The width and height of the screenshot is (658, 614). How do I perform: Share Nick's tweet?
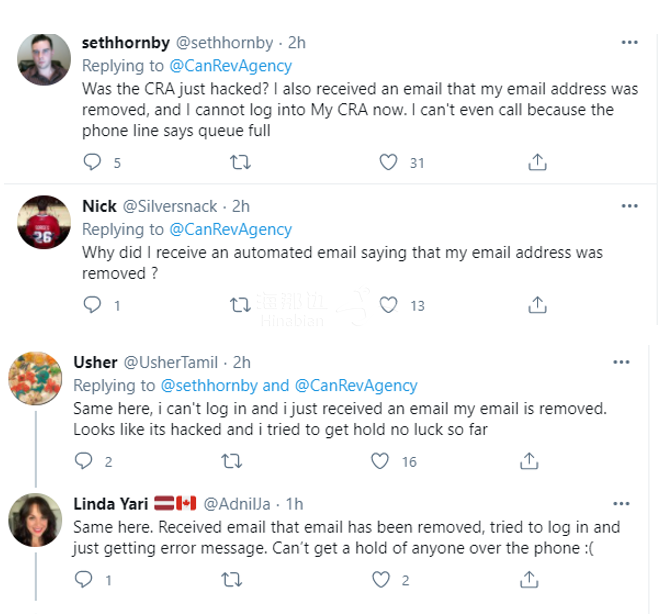coord(537,304)
